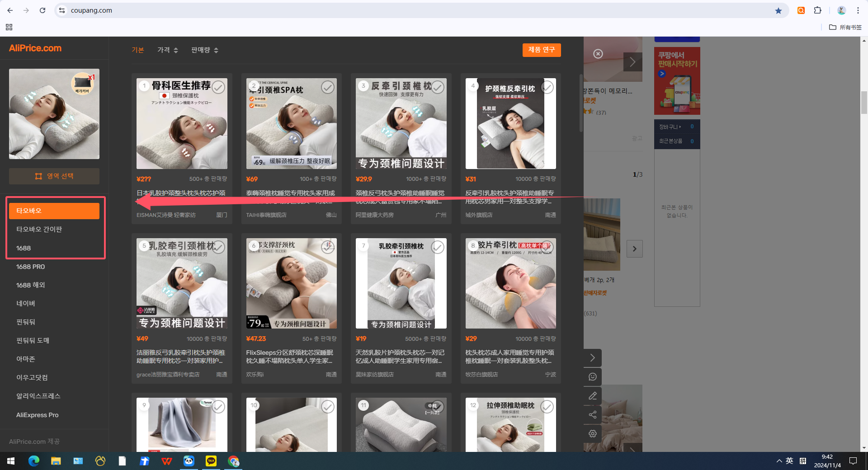This screenshot has height=470, width=868.
Task: Sort results by 가격
Action: click(167, 50)
